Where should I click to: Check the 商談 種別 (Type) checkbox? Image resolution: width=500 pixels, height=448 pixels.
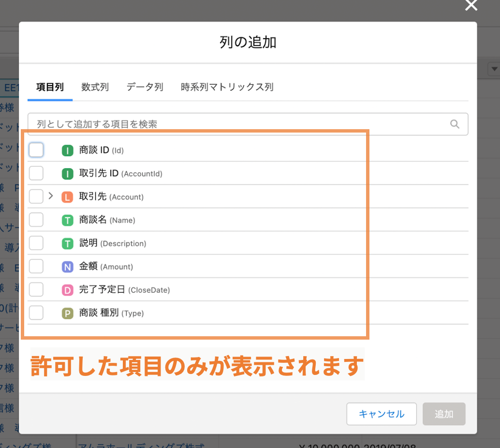click(x=36, y=313)
